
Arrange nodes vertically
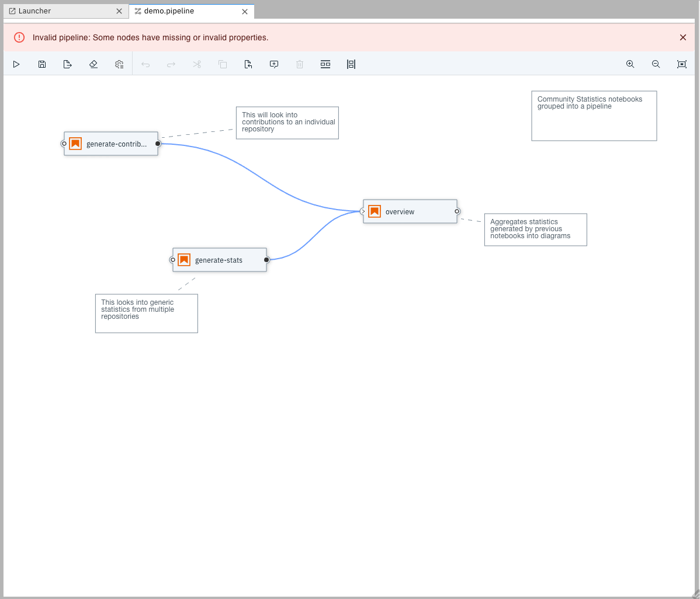(x=351, y=64)
